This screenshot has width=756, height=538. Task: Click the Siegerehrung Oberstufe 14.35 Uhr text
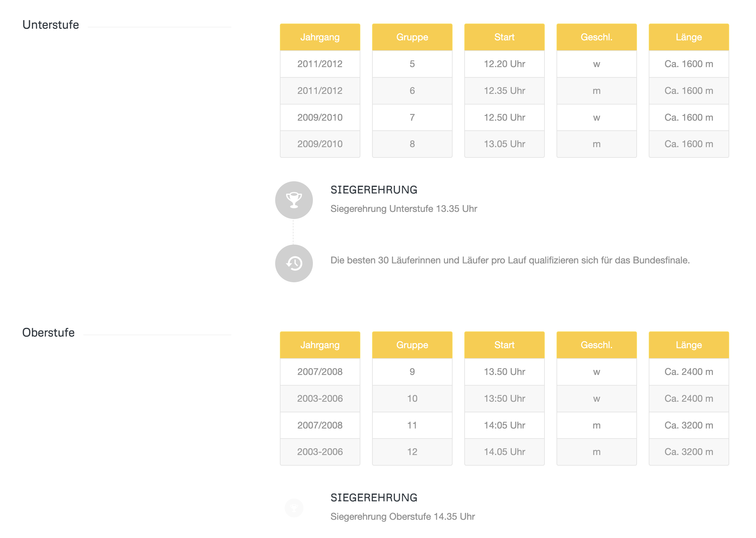pos(402,517)
